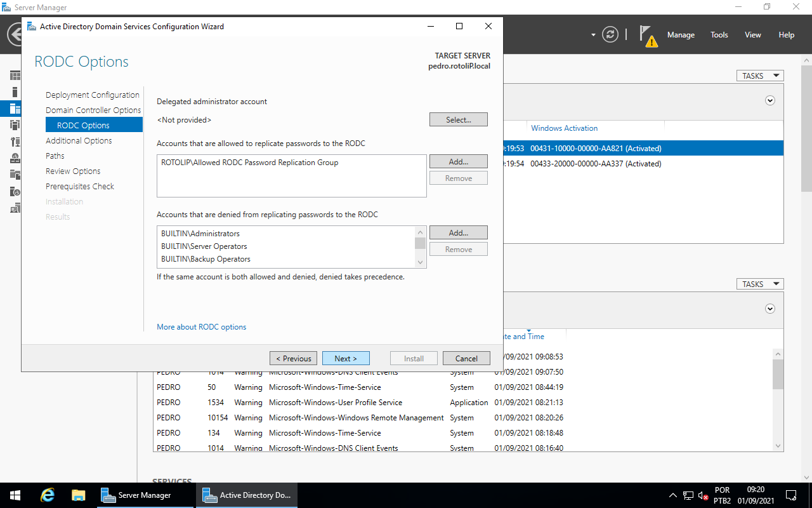Open the Manage menu

coord(681,35)
